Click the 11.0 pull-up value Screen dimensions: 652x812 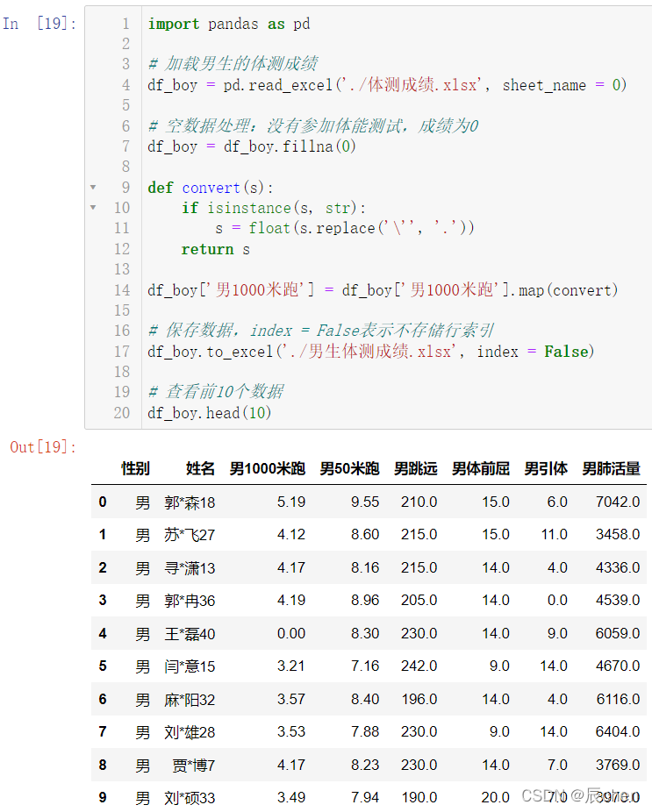click(x=554, y=534)
